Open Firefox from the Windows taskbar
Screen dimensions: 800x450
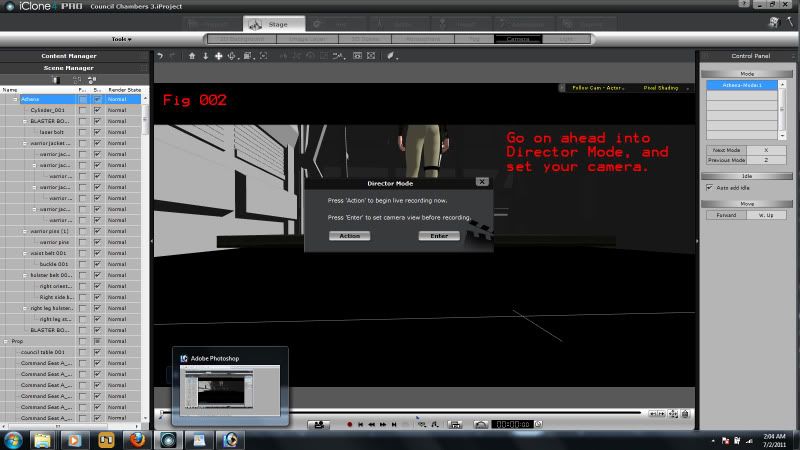pyautogui.click(x=138, y=440)
